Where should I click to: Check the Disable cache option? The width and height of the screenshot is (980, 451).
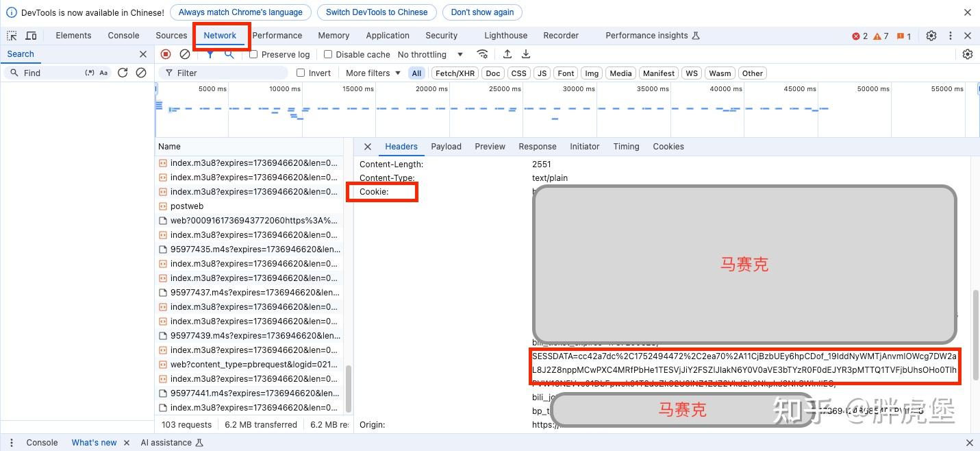[x=328, y=54]
